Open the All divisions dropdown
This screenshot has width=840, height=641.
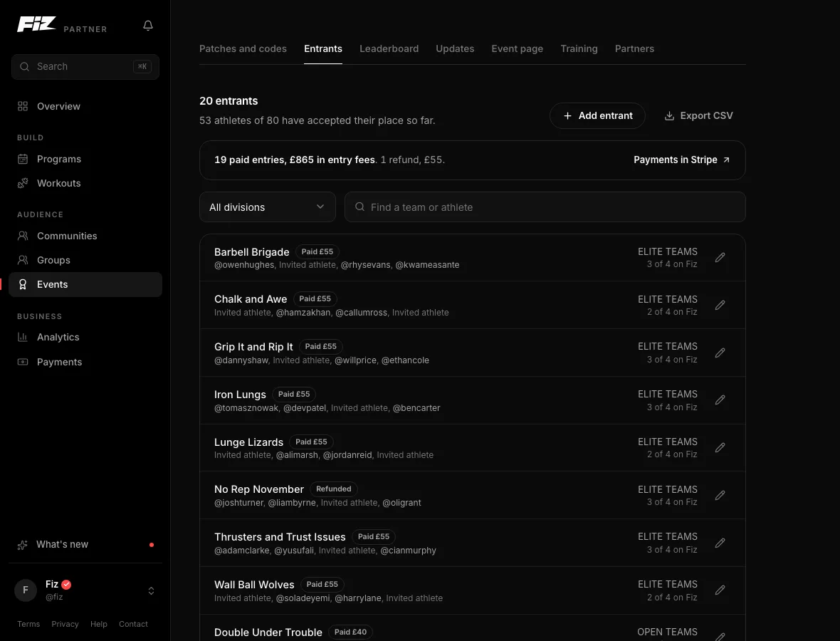tap(268, 207)
